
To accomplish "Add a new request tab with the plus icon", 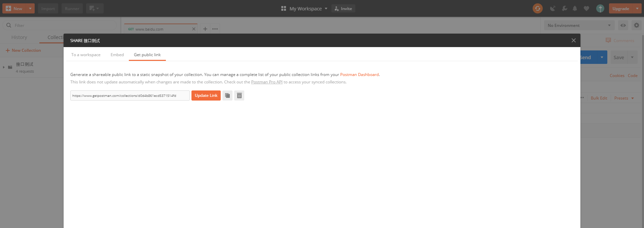I will [205, 29].
